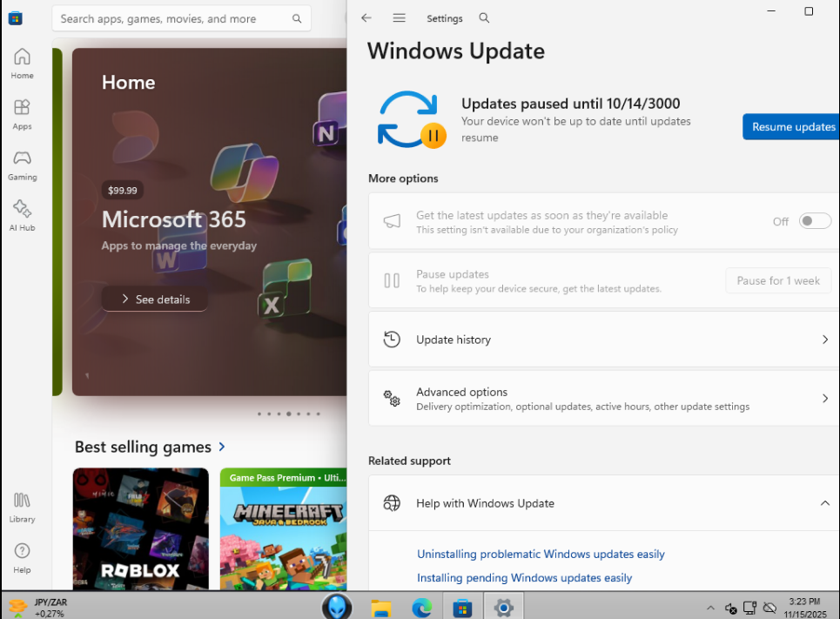Open 'Uninstalling problematic Windows updates easily' link
The image size is (840, 619).
tap(541, 554)
